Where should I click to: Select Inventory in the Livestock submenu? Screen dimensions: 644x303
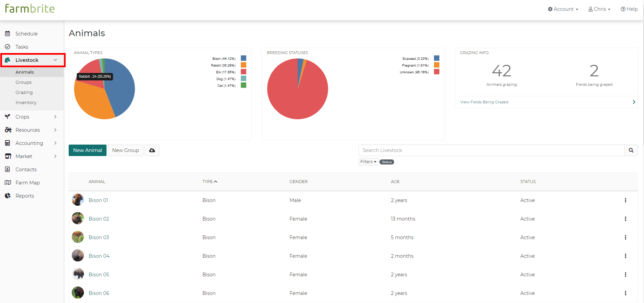(x=26, y=102)
